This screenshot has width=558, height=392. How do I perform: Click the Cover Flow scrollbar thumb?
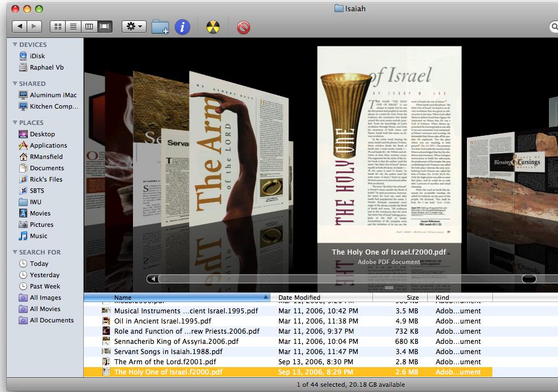pos(529,279)
